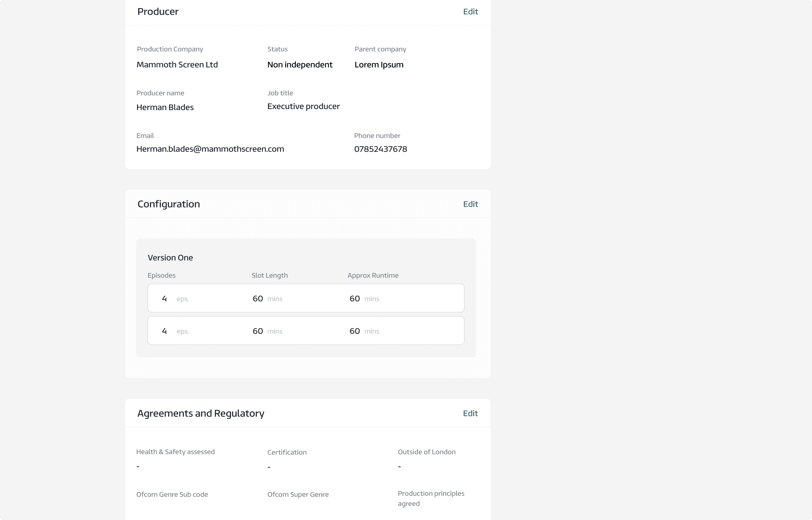Click the Lorem Ipsum parent company
The height and width of the screenshot is (520, 812).
379,64
